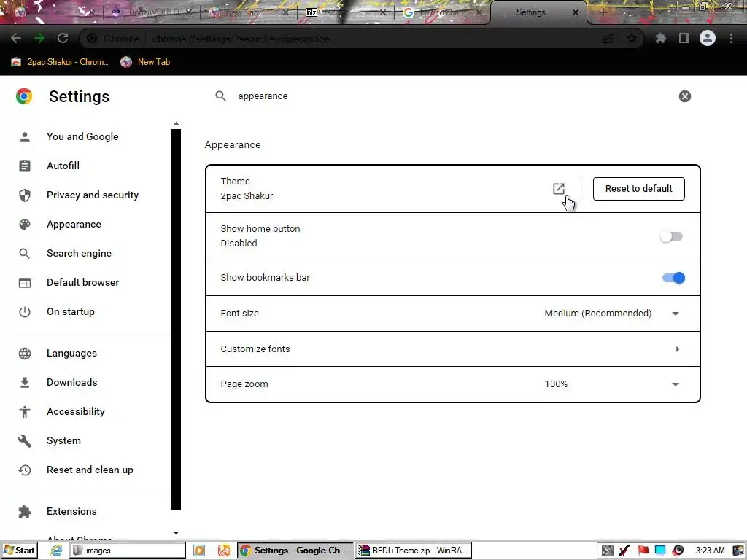Click the taskbar clock showing 3:23 AM
Image resolution: width=747 pixels, height=560 pixels.
710,551
